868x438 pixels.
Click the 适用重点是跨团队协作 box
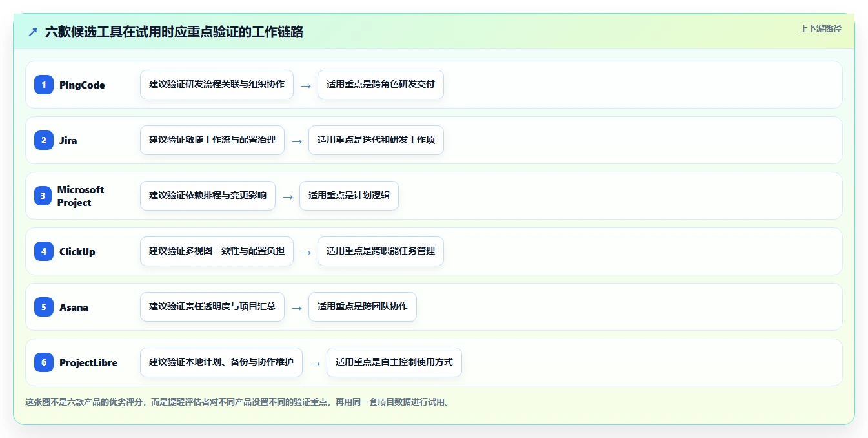point(363,307)
